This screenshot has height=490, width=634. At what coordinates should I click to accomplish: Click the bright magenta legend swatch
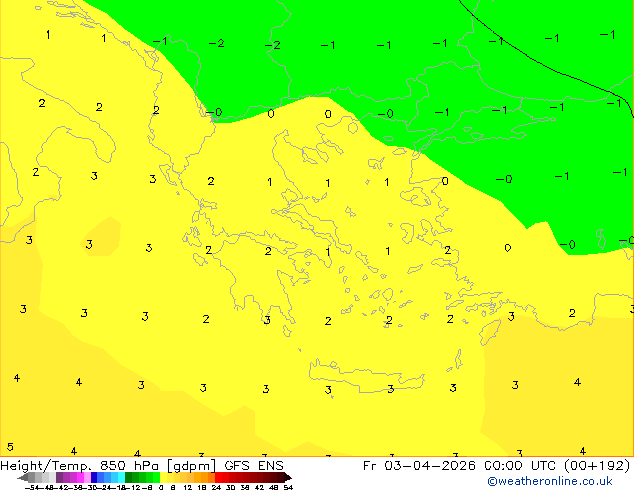point(80,477)
